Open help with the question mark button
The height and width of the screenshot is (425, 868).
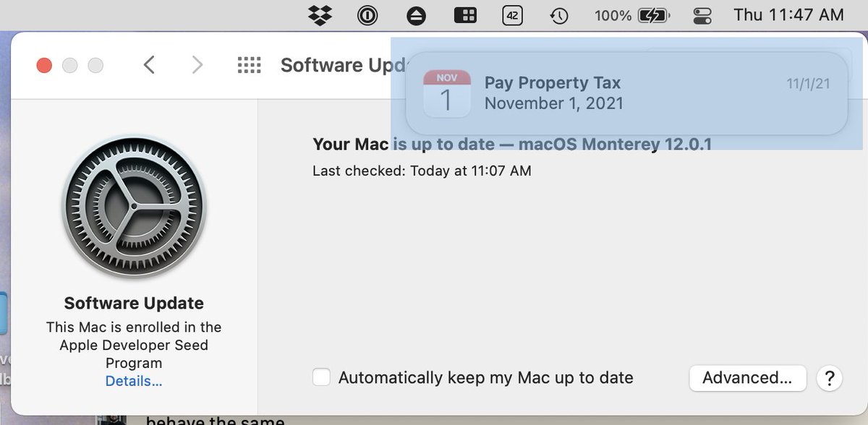click(830, 377)
